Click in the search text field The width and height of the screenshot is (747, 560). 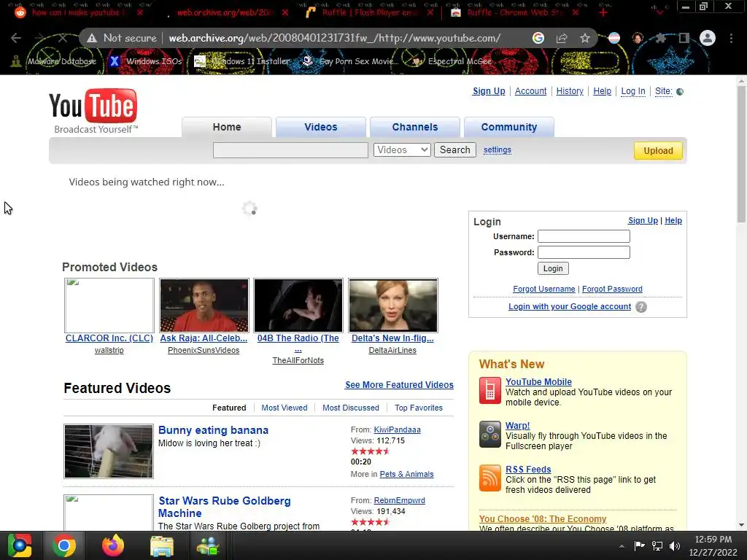(x=290, y=150)
